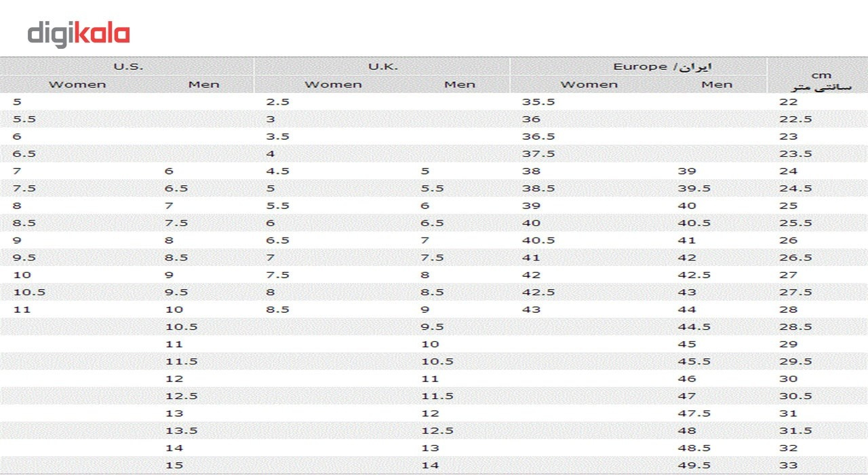The width and height of the screenshot is (868, 475).
Task: Click the Europe / ایران column header
Action: coord(662,66)
